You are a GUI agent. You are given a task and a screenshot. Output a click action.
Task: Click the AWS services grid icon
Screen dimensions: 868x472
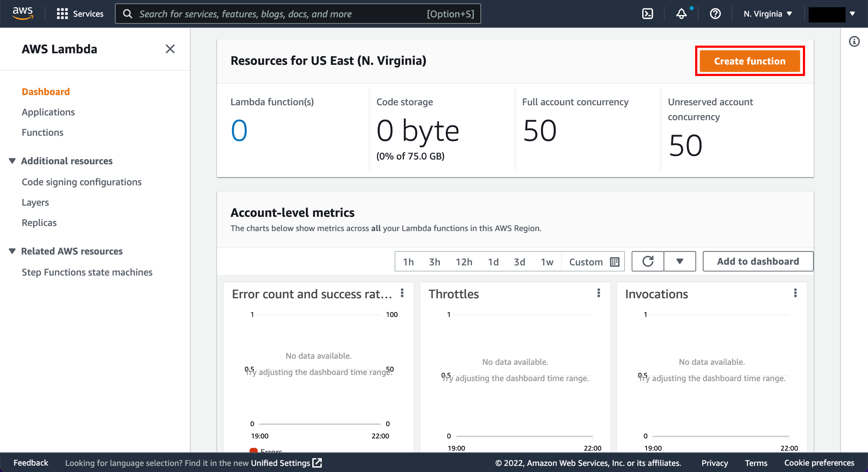tap(61, 13)
